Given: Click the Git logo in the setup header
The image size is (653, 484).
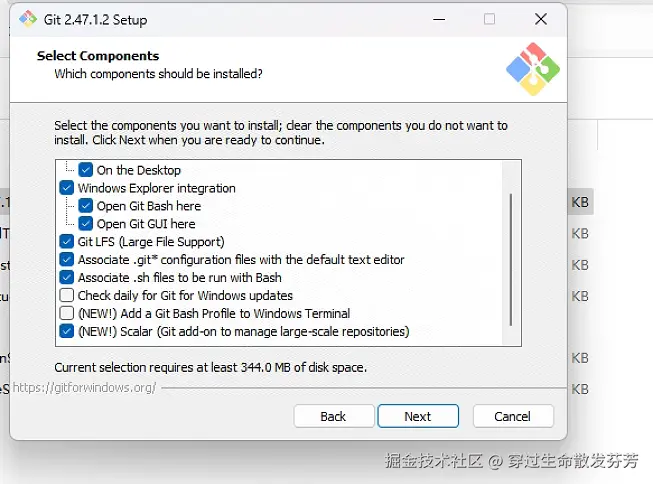Looking at the screenshot, I should (531, 68).
